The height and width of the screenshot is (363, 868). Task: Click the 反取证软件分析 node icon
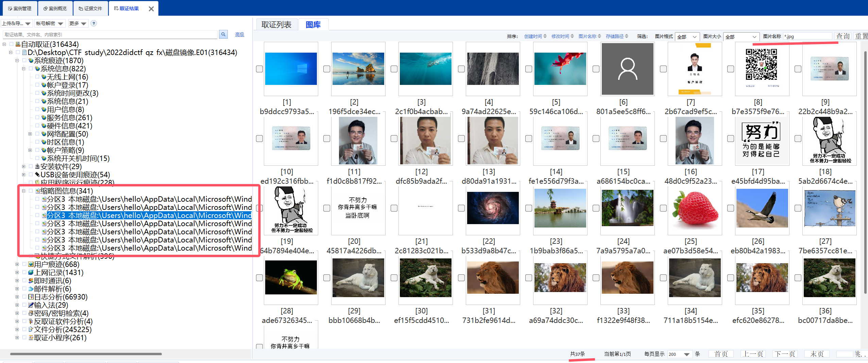tap(31, 322)
